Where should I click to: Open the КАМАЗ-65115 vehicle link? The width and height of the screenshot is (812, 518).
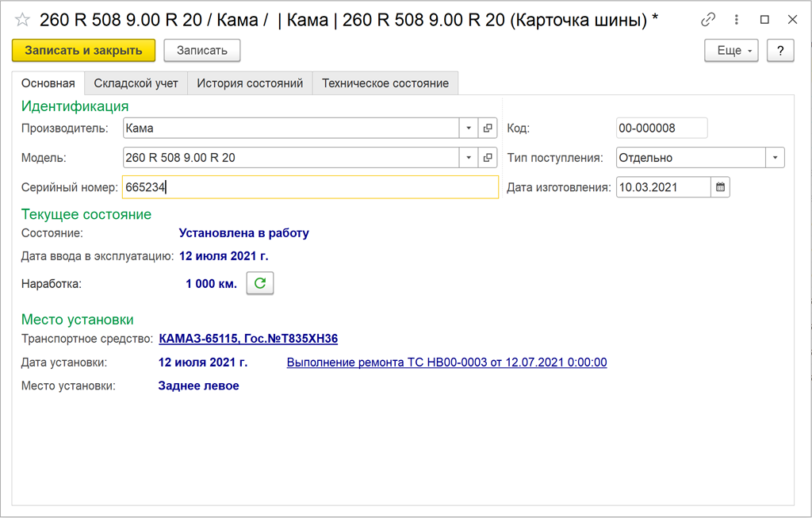click(248, 339)
